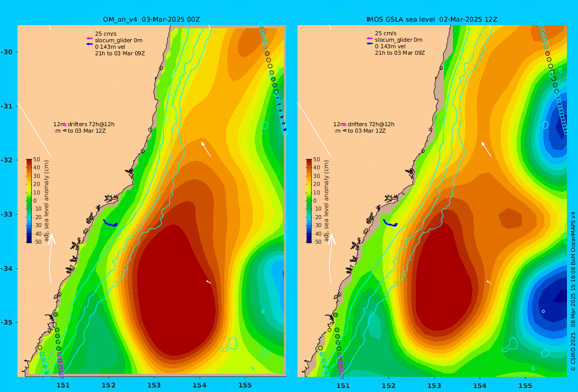
Task: Click magenta circle chain at left map bottom
Action: click(60, 365)
